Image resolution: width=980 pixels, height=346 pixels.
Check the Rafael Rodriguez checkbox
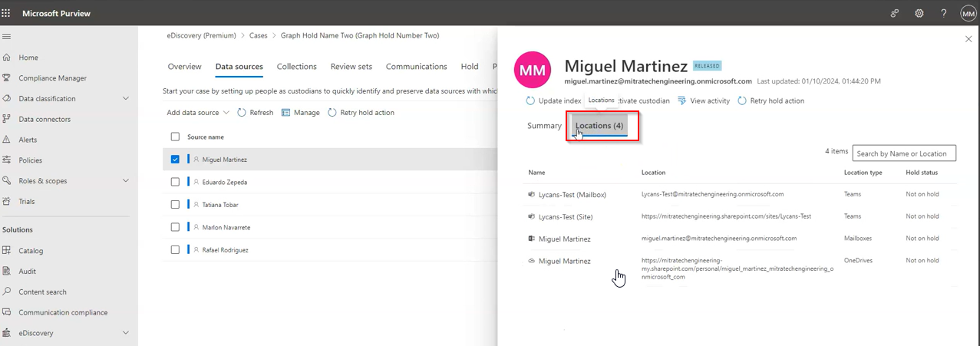click(175, 250)
